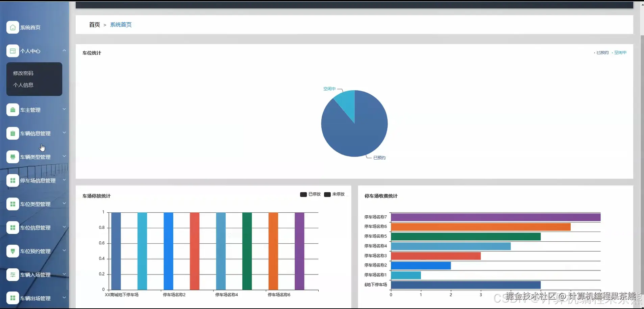Click the 车主管理 briefcase icon
The image size is (644, 309).
(13, 110)
